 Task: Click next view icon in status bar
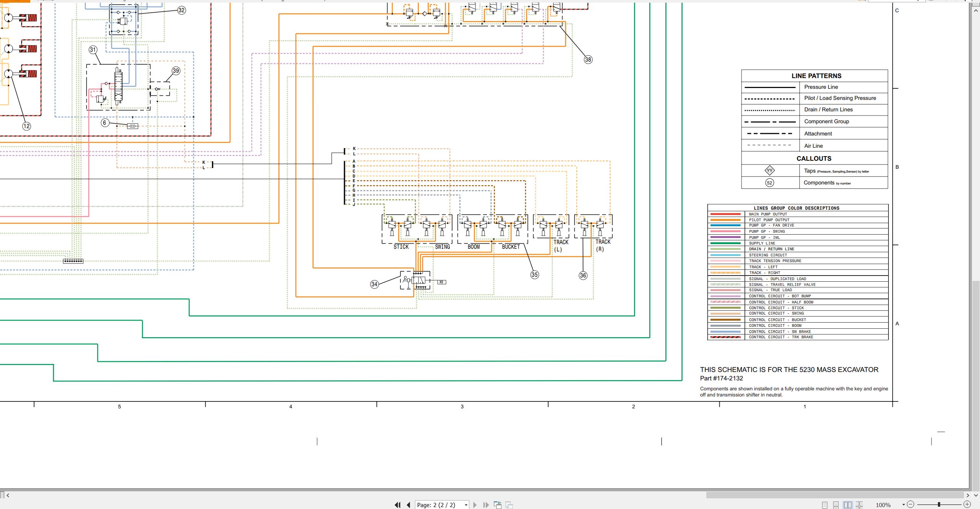click(x=509, y=505)
